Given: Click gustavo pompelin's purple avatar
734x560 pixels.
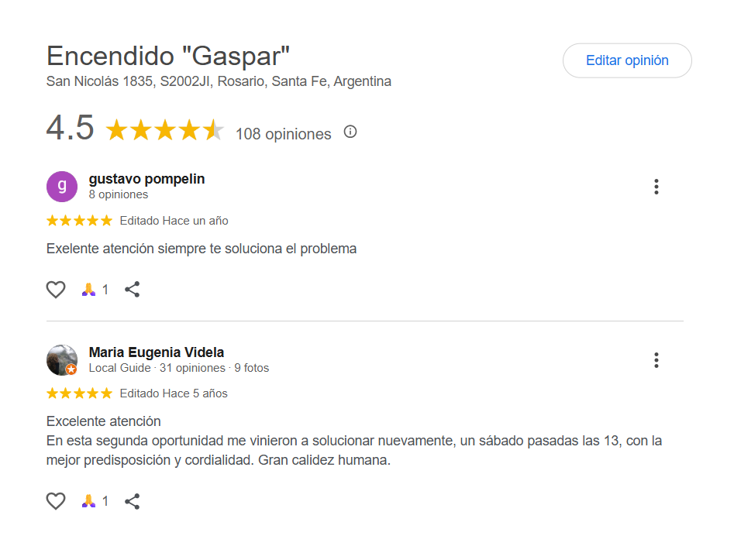Looking at the screenshot, I should (62, 187).
